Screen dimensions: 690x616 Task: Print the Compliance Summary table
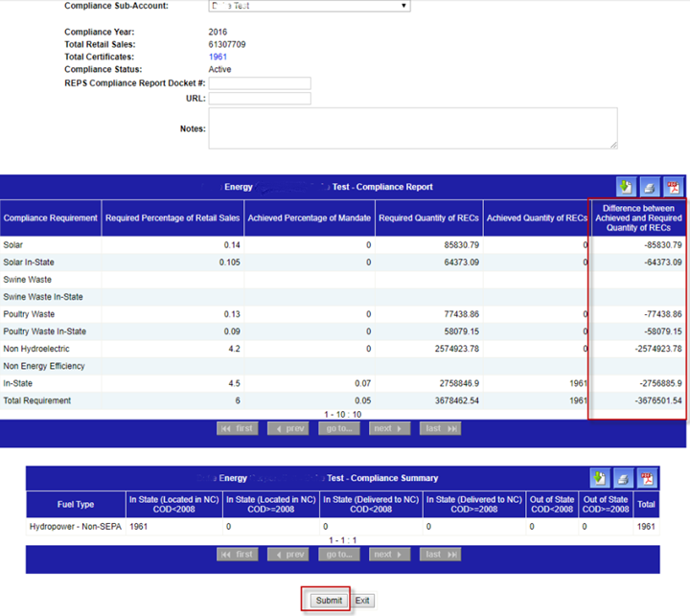pyautogui.click(x=624, y=478)
